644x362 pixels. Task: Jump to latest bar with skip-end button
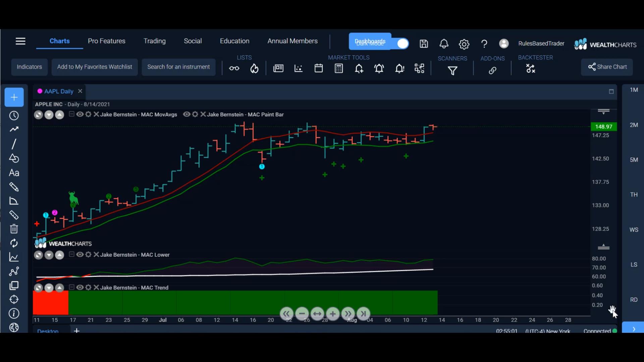(x=364, y=314)
